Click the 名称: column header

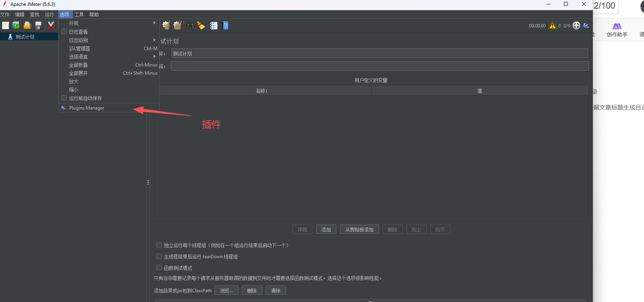262,91
